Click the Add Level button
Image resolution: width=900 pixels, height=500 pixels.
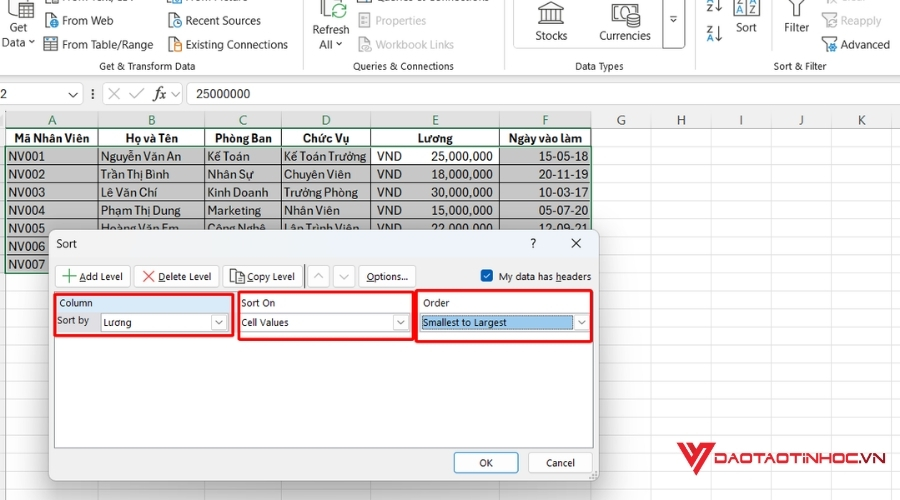[93, 277]
